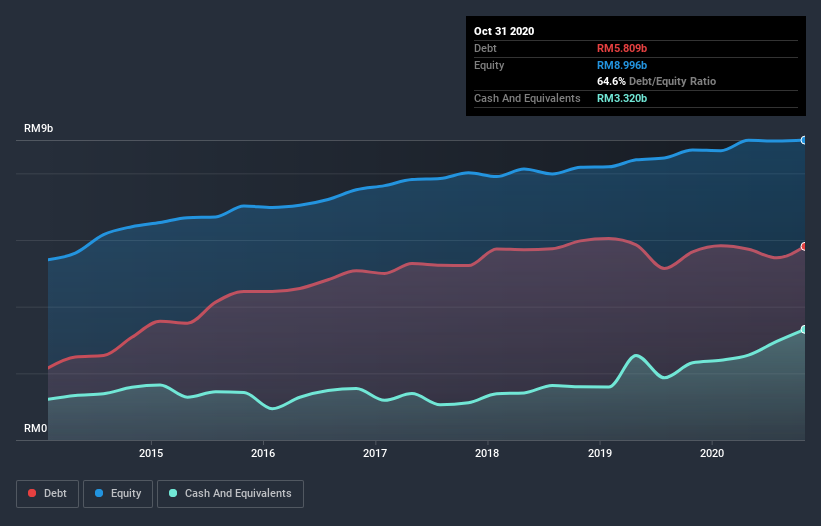821x526 pixels.
Task: Toggle the Debt legend button
Action: [48, 494]
